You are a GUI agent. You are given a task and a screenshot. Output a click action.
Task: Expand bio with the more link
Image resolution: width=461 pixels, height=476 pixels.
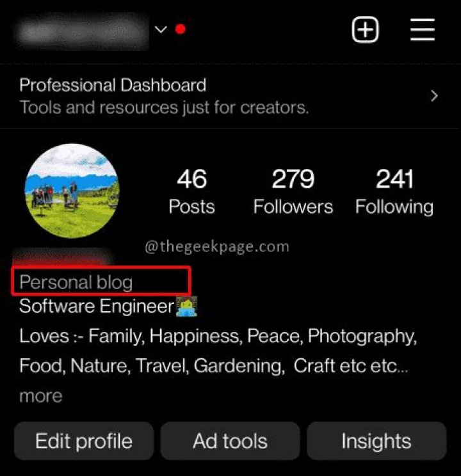[x=41, y=396]
